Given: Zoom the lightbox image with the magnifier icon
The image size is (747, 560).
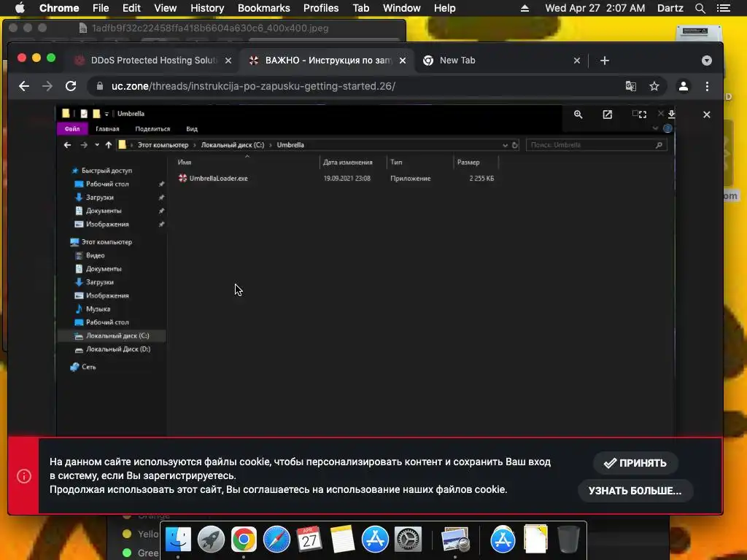Looking at the screenshot, I should (x=578, y=114).
